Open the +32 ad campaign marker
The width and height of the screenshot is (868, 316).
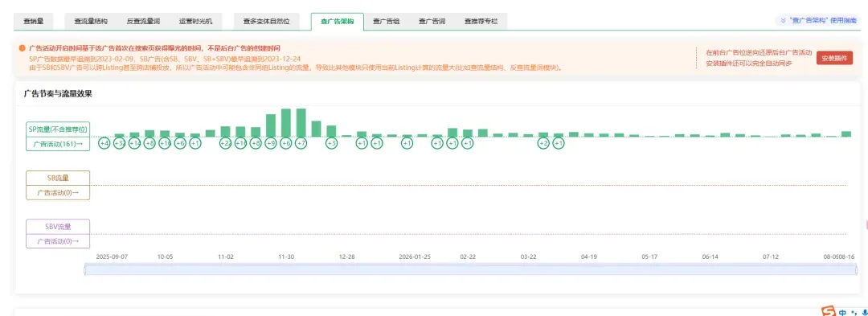click(119, 143)
